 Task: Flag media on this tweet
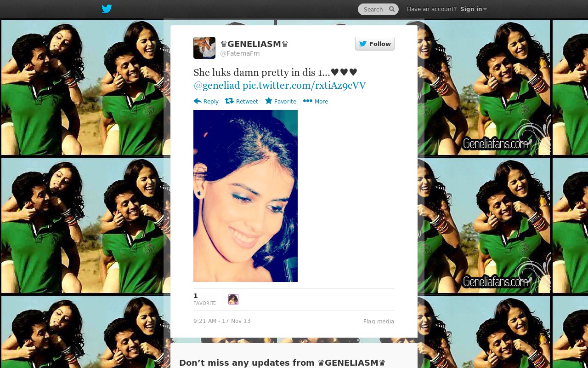[379, 322]
